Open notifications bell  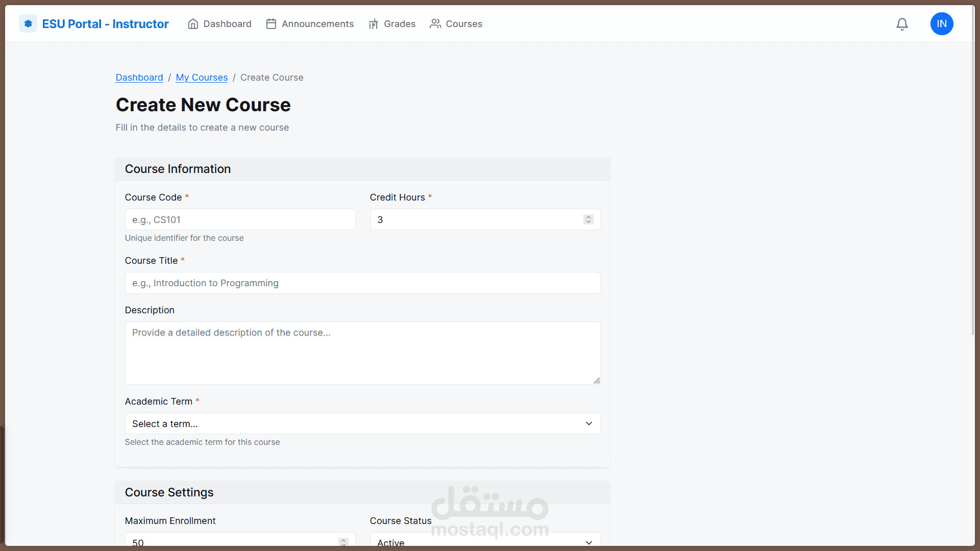[x=902, y=24]
